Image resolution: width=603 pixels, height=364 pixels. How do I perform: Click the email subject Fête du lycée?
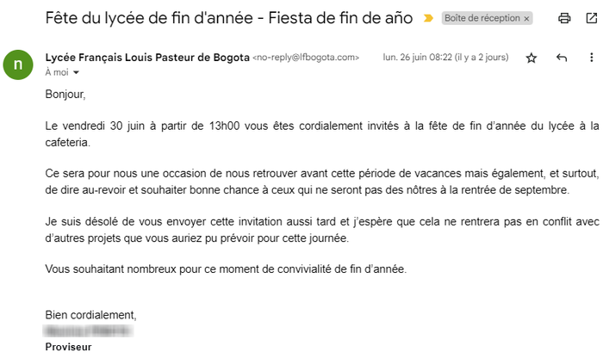point(228,17)
